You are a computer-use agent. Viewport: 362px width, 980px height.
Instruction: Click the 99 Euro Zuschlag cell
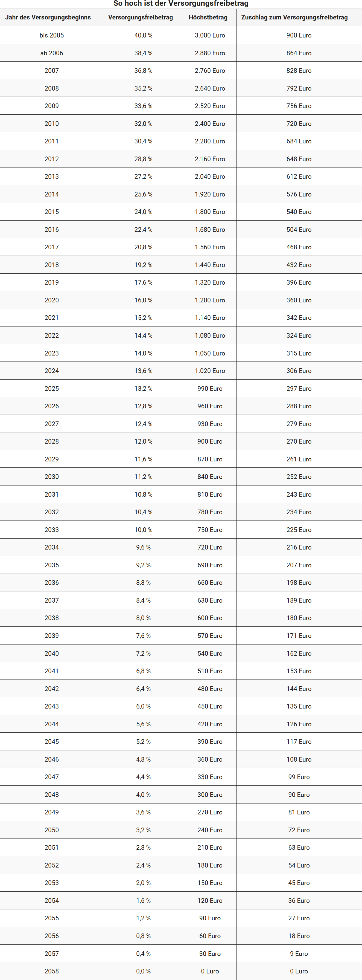click(x=299, y=777)
